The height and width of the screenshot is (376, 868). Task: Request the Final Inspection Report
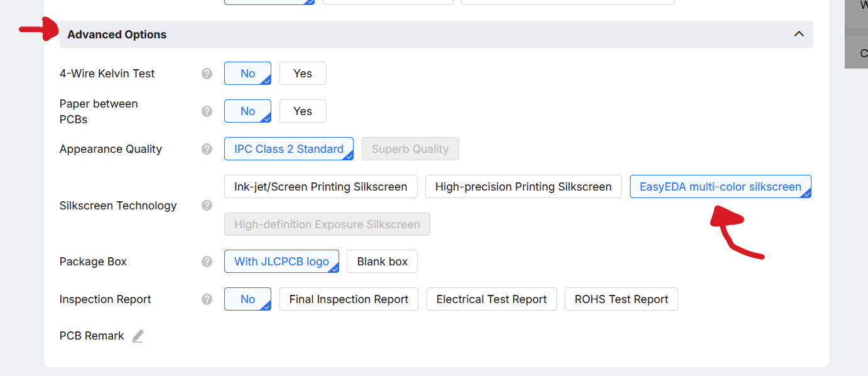point(349,299)
